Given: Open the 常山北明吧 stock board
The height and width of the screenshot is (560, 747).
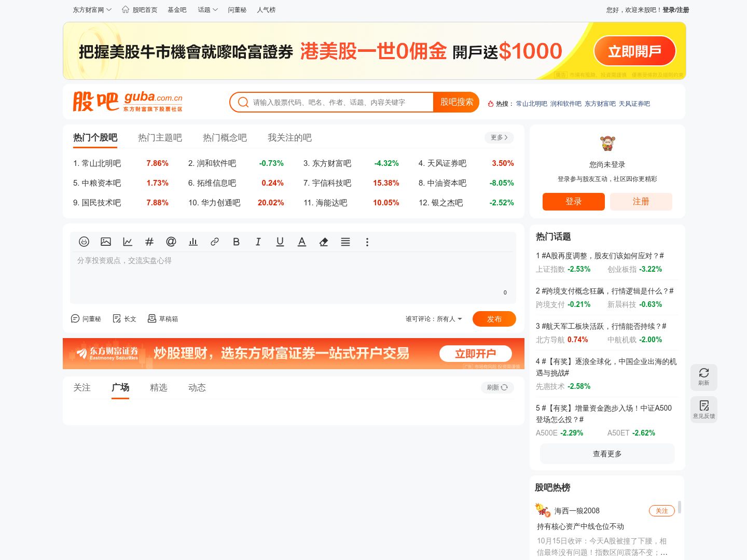Looking at the screenshot, I should pos(97,163).
